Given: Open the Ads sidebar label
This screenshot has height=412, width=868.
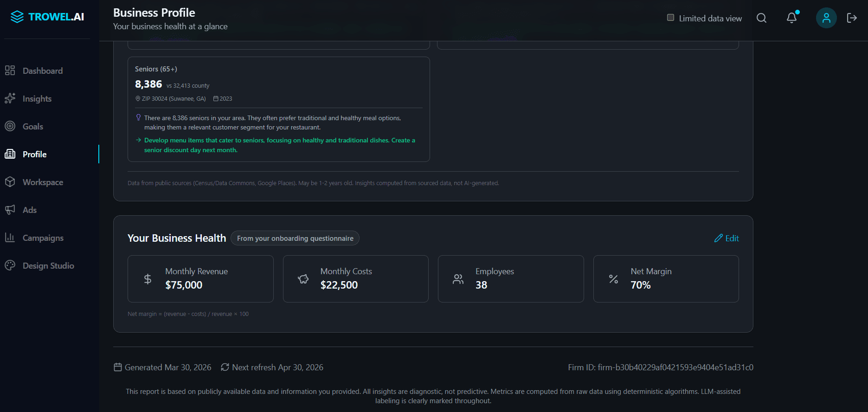Looking at the screenshot, I should 30,210.
